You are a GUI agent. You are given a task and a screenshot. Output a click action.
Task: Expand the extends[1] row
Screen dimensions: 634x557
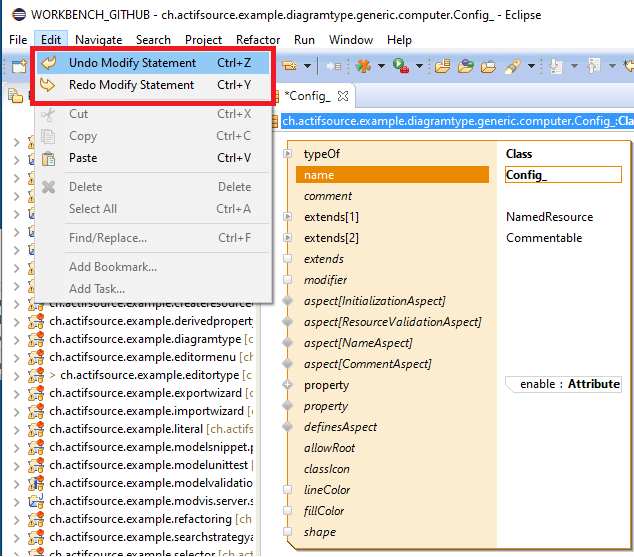point(287,217)
